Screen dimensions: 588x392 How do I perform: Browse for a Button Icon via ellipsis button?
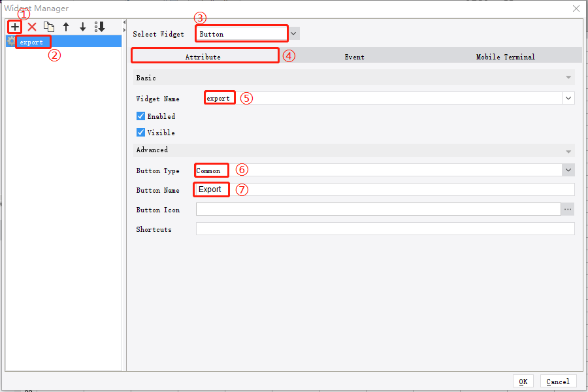pyautogui.click(x=568, y=208)
